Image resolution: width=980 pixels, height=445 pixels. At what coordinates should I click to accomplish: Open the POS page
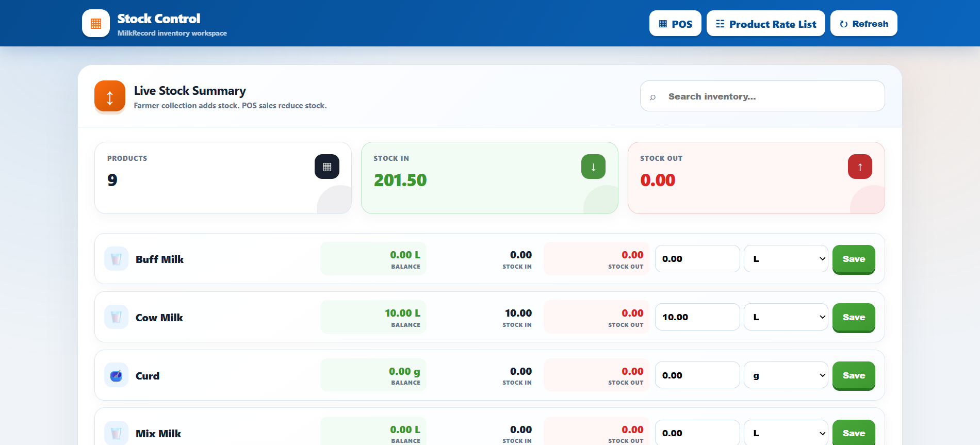(x=675, y=23)
